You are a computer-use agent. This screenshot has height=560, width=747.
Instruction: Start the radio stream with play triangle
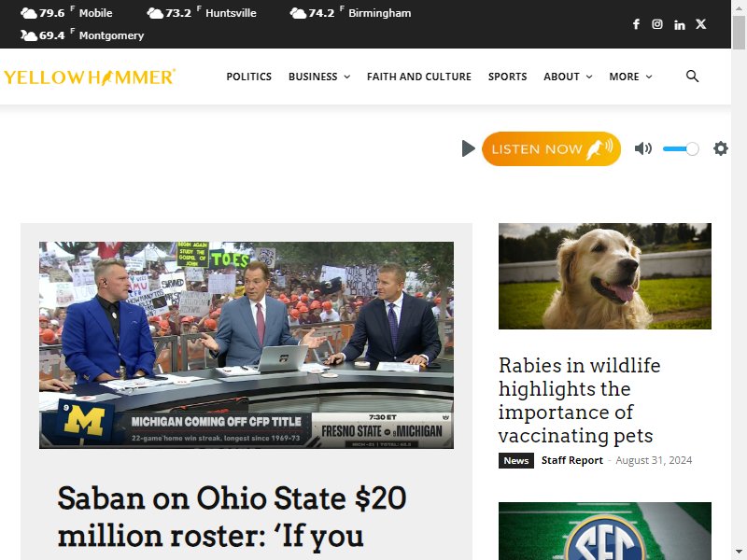(x=469, y=148)
